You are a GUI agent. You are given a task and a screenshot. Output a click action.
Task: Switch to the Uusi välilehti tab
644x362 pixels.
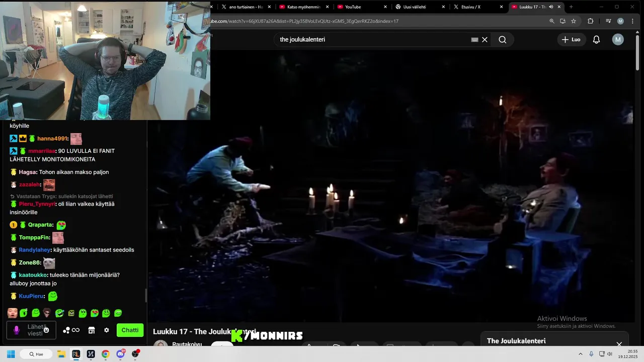pos(419,7)
